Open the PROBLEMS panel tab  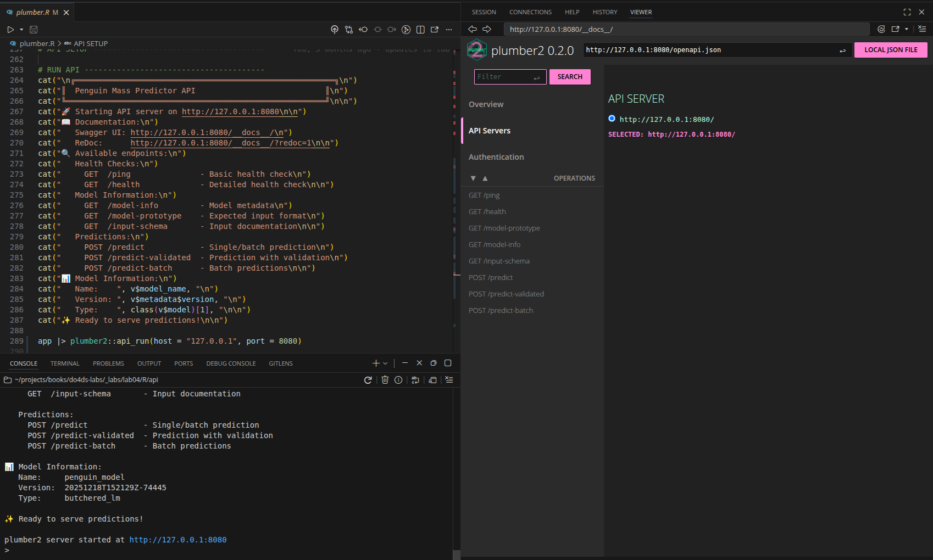click(108, 363)
